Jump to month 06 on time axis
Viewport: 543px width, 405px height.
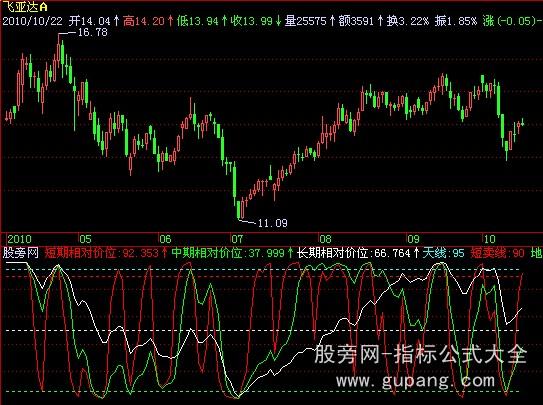click(165, 239)
